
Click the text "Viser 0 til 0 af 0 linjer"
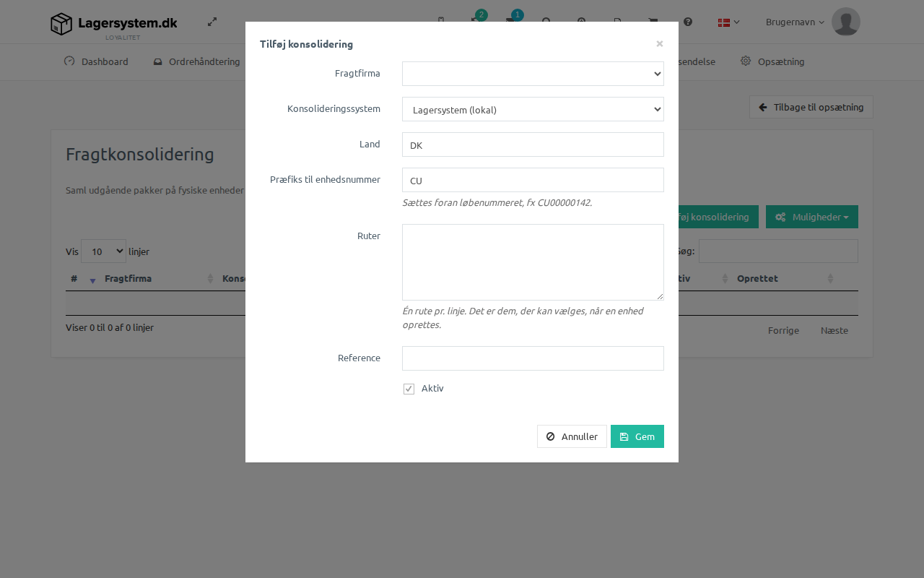tap(110, 327)
